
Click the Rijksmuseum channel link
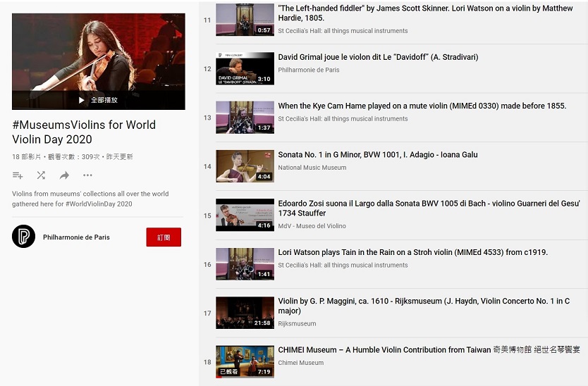[x=297, y=323]
